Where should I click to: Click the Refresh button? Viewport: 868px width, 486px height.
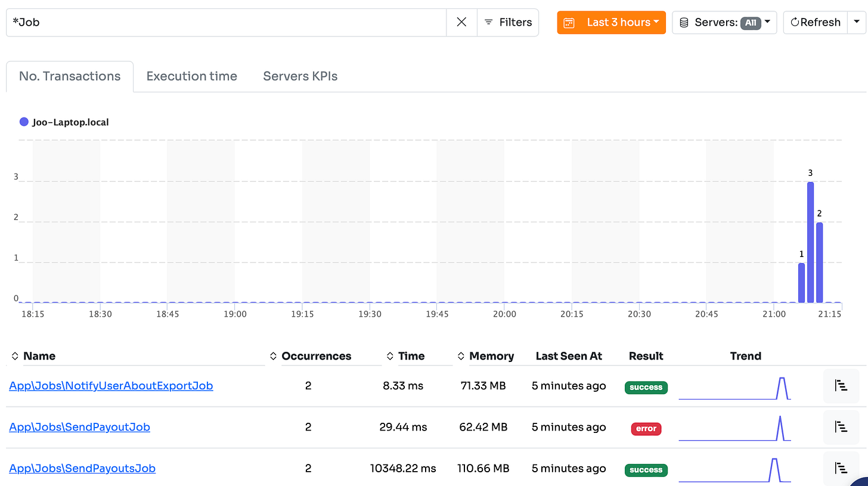[x=815, y=23]
